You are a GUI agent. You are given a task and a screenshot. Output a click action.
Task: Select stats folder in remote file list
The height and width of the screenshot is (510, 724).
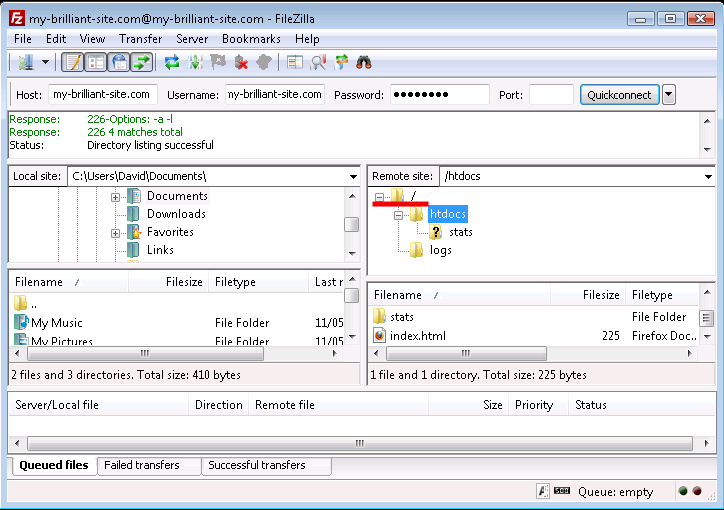(x=401, y=317)
